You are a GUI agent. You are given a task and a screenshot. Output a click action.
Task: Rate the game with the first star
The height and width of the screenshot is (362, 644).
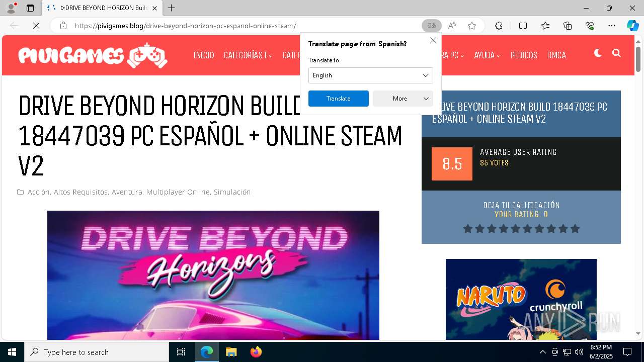(467, 229)
